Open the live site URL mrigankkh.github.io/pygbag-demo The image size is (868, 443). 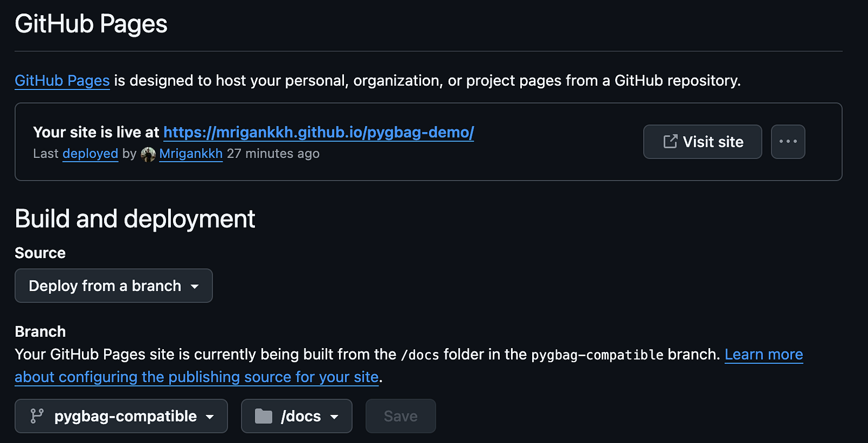(x=318, y=132)
